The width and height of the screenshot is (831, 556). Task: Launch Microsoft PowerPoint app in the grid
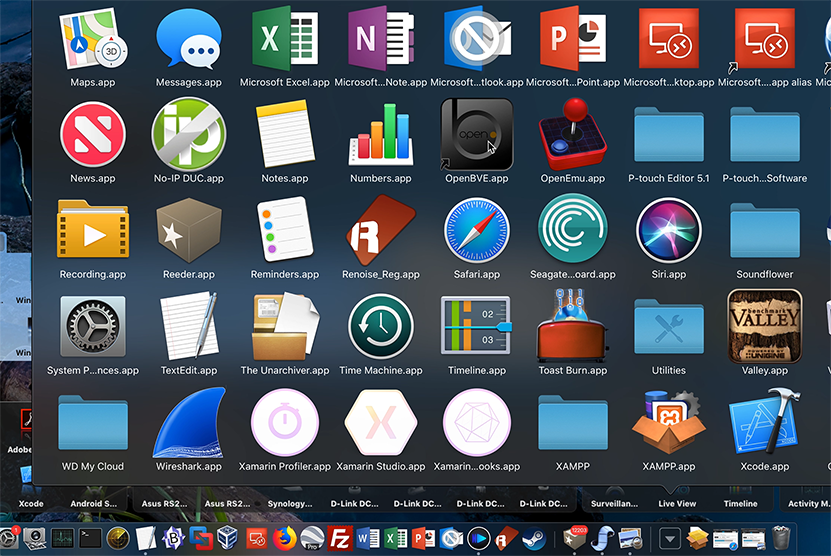click(x=572, y=39)
